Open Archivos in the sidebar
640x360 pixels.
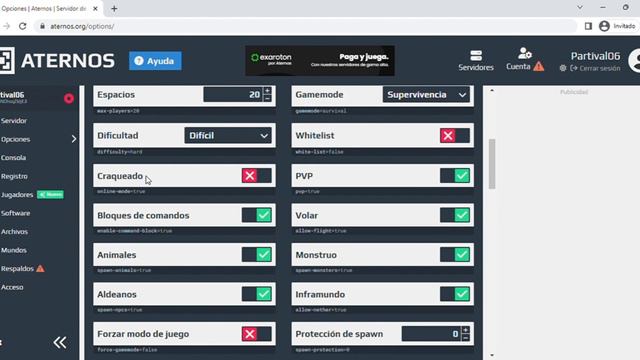click(x=14, y=231)
